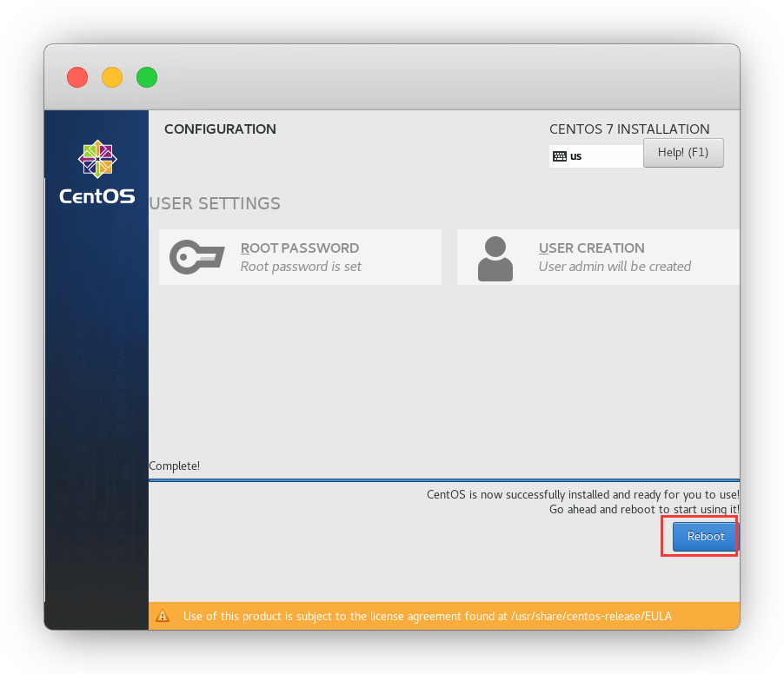
Task: Click the EULA license notice text
Action: (x=427, y=616)
